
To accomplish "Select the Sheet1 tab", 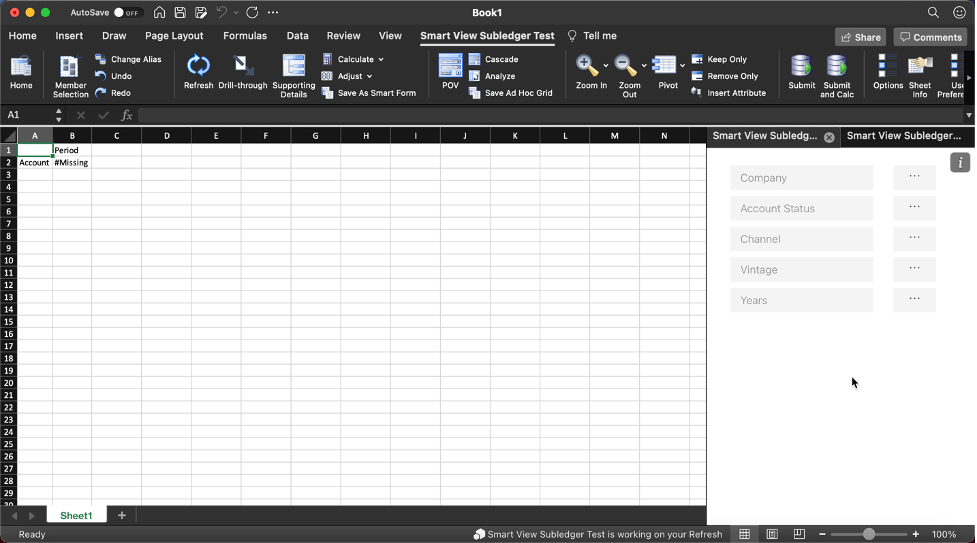I will point(76,516).
